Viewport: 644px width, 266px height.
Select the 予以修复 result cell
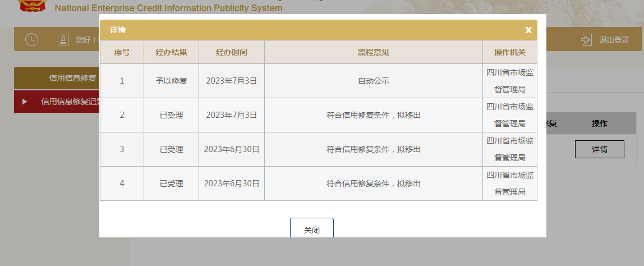coord(171,81)
